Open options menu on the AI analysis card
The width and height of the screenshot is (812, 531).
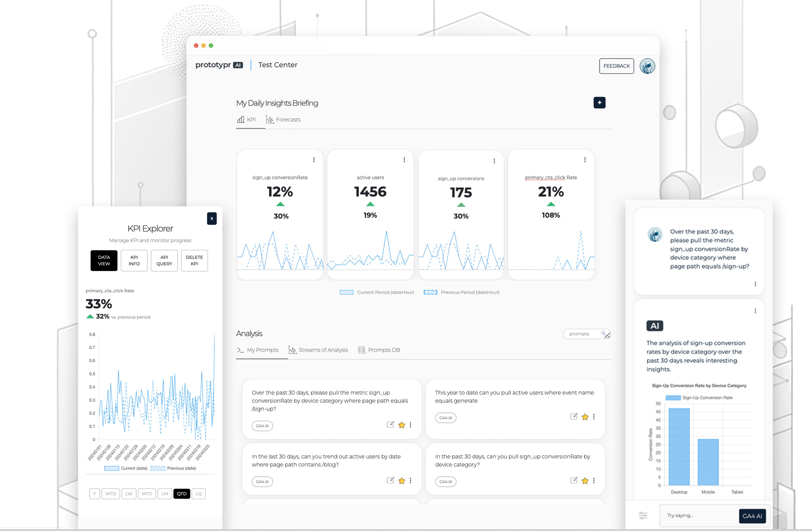tap(756, 311)
